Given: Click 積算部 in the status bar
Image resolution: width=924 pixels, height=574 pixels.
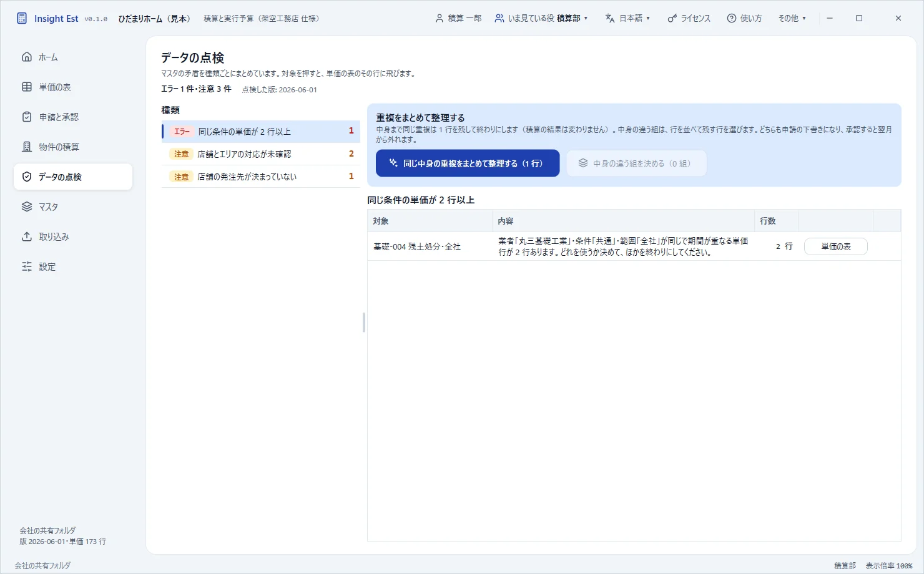Looking at the screenshot, I should pos(845,566).
